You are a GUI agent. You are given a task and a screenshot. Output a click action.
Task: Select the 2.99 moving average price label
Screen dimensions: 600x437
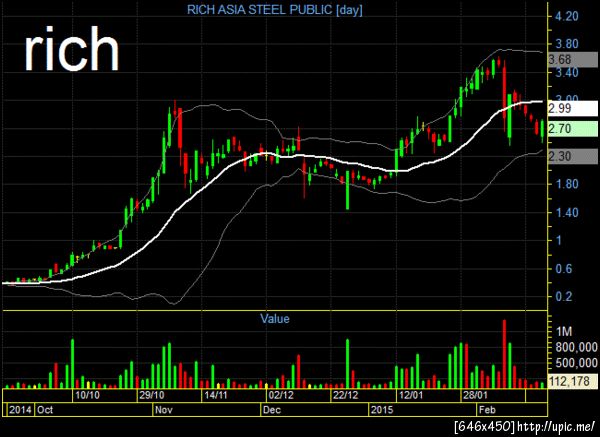(x=572, y=108)
